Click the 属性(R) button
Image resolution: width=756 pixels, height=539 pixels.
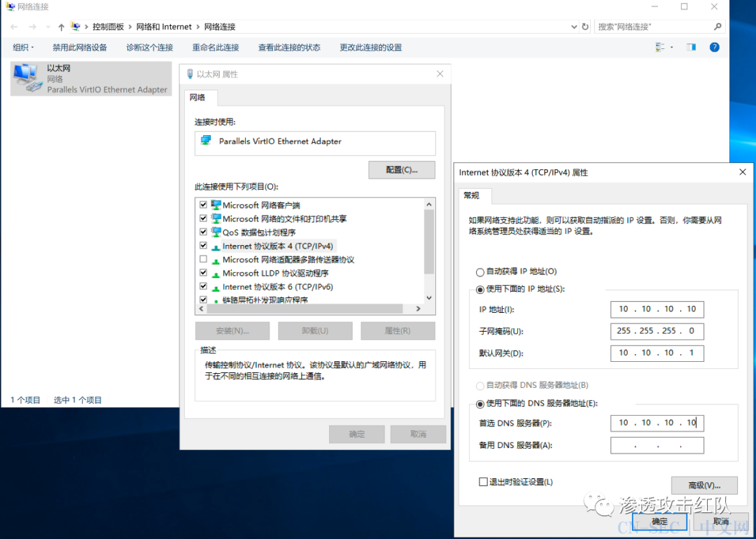click(398, 330)
